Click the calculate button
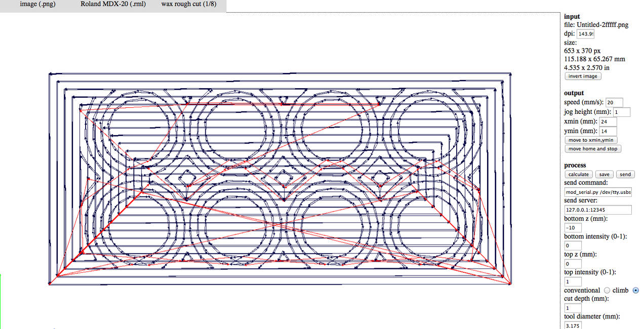 coord(578,174)
